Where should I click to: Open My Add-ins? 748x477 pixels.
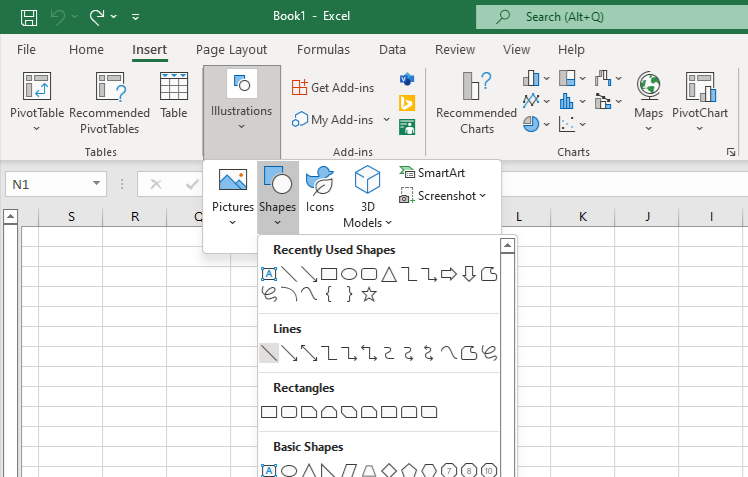(x=332, y=120)
